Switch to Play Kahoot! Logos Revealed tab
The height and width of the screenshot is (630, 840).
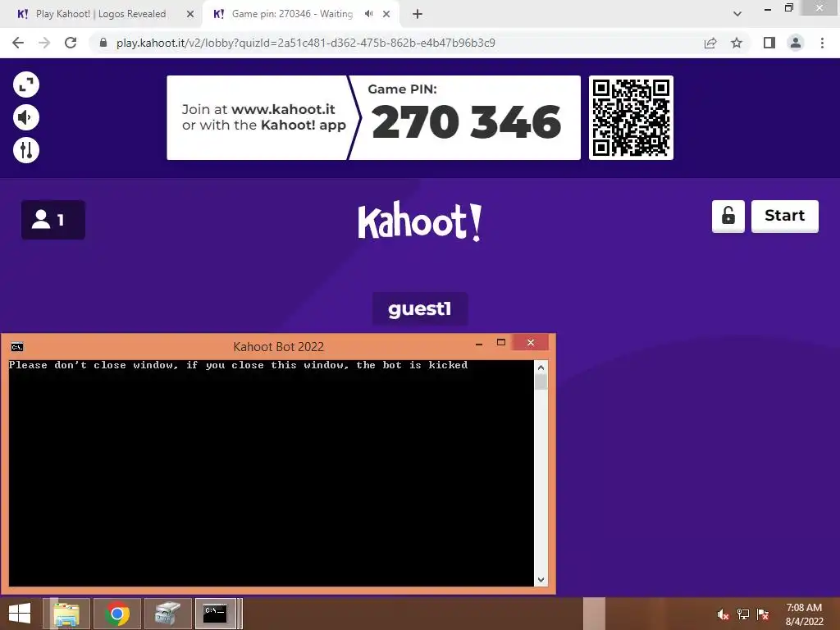click(101, 14)
